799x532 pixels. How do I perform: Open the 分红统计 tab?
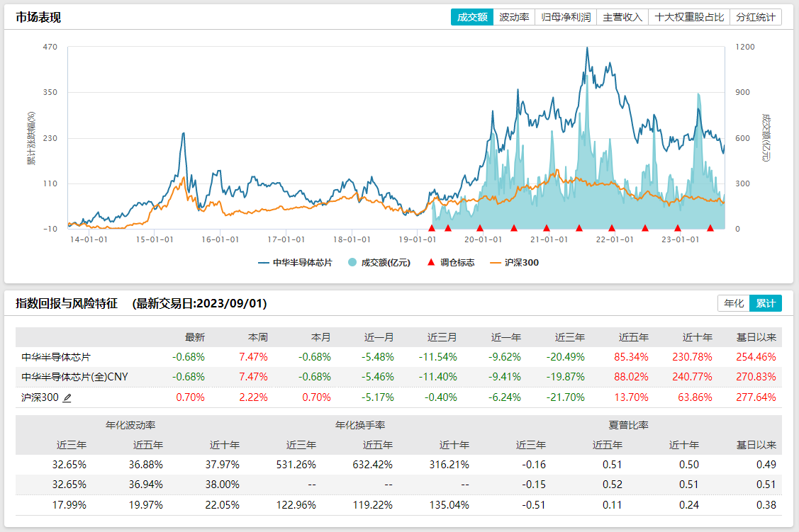coord(756,17)
